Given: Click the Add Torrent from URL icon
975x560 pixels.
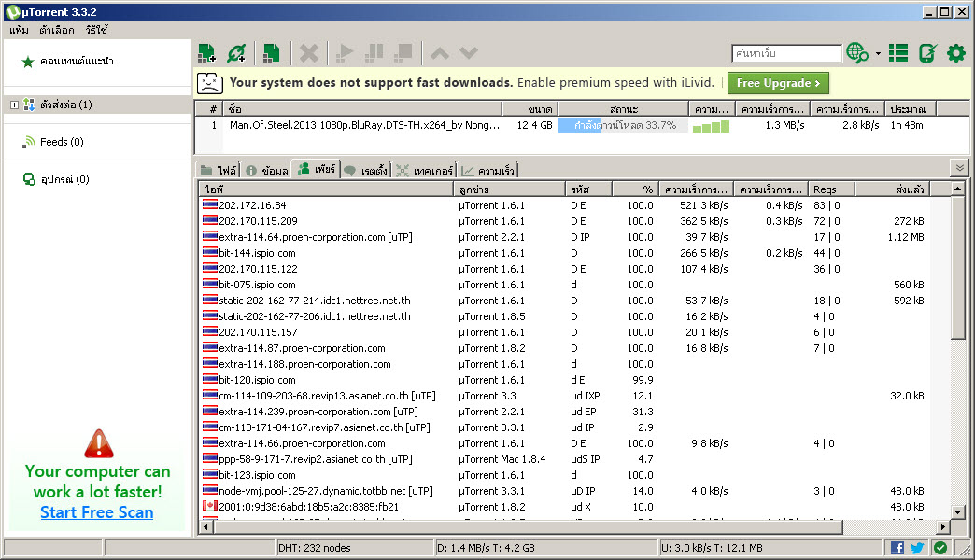Looking at the screenshot, I should (x=236, y=53).
